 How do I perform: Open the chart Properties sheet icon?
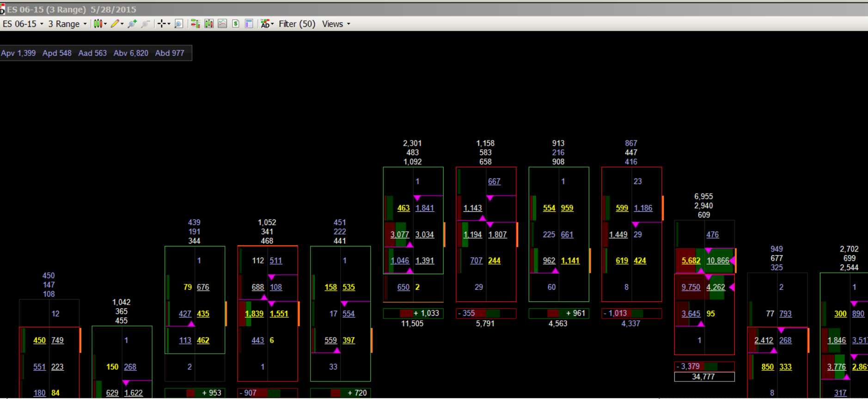(x=249, y=24)
